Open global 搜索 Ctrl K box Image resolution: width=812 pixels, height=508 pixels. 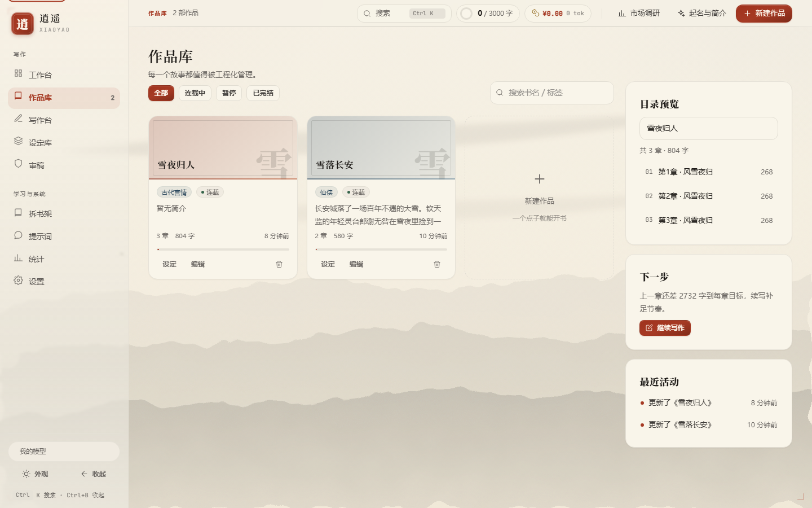click(x=404, y=14)
